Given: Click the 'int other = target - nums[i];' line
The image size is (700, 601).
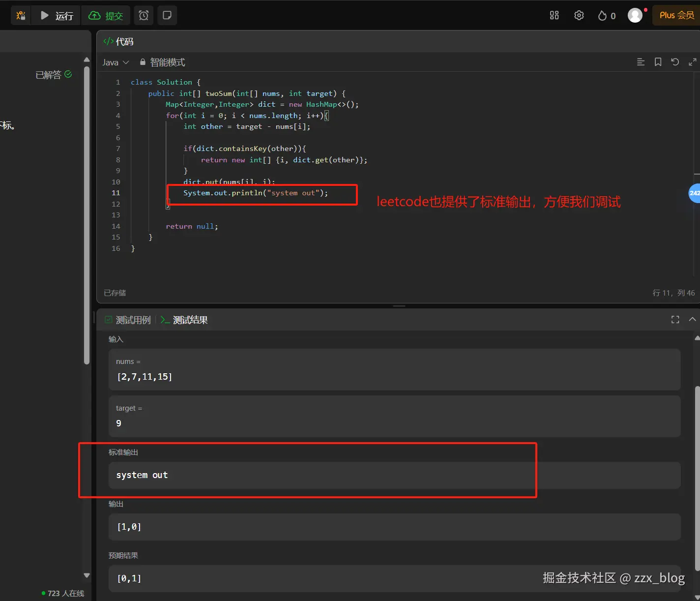Looking at the screenshot, I should (247, 126).
